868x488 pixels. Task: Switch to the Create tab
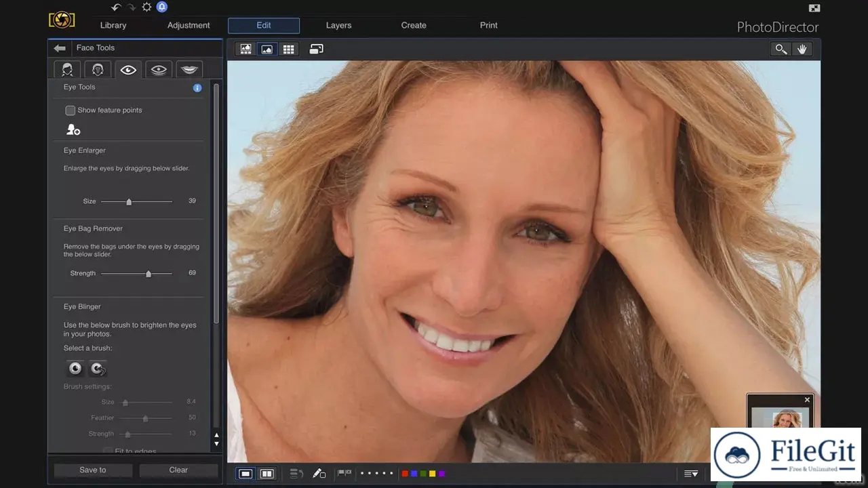click(414, 26)
